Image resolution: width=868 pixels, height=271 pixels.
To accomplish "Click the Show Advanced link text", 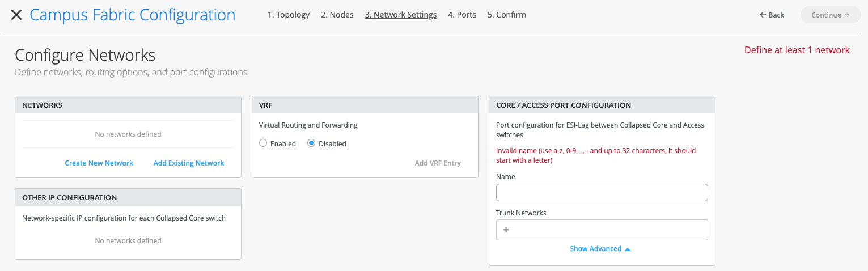I will click(x=595, y=249).
